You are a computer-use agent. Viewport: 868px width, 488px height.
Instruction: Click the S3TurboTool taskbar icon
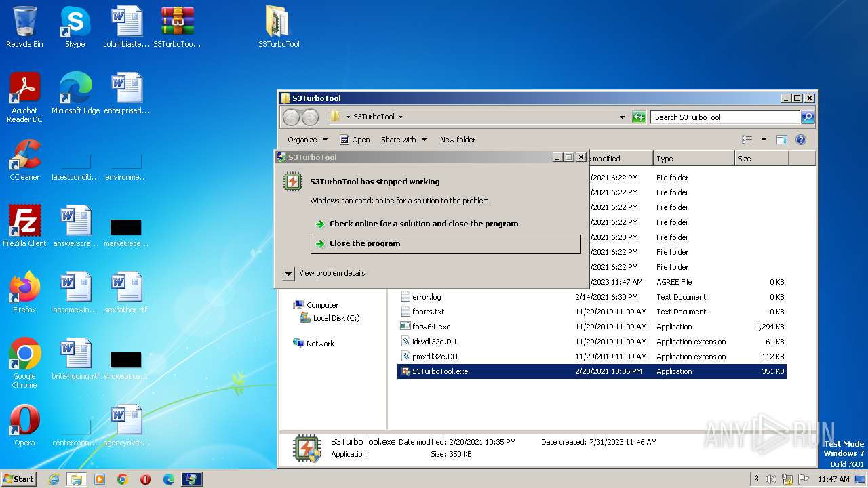pyautogui.click(x=192, y=479)
